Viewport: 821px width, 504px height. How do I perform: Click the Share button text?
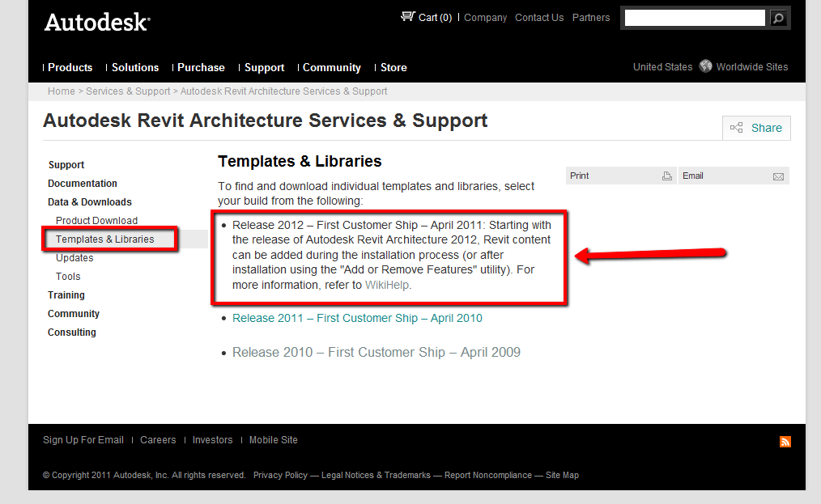point(767,128)
